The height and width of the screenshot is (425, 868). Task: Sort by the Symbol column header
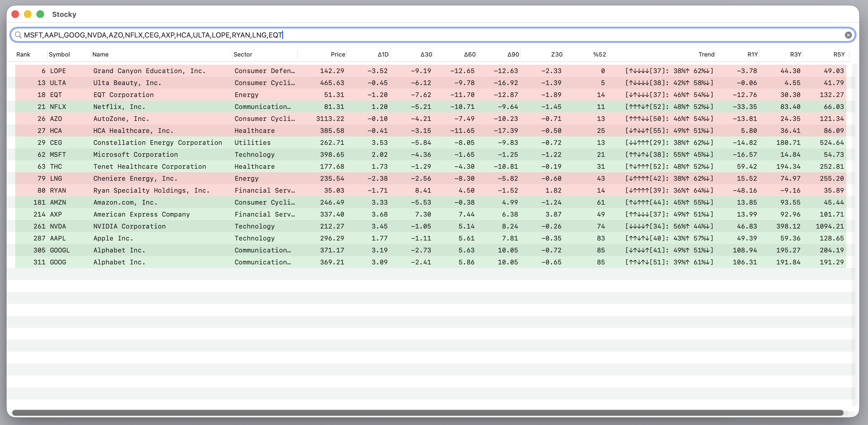(59, 54)
